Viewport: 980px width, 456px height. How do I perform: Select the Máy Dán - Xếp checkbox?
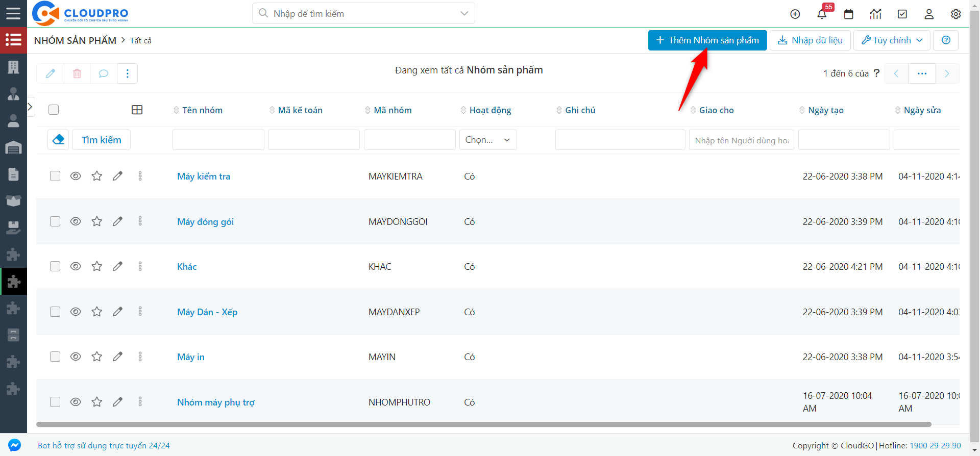coord(55,312)
